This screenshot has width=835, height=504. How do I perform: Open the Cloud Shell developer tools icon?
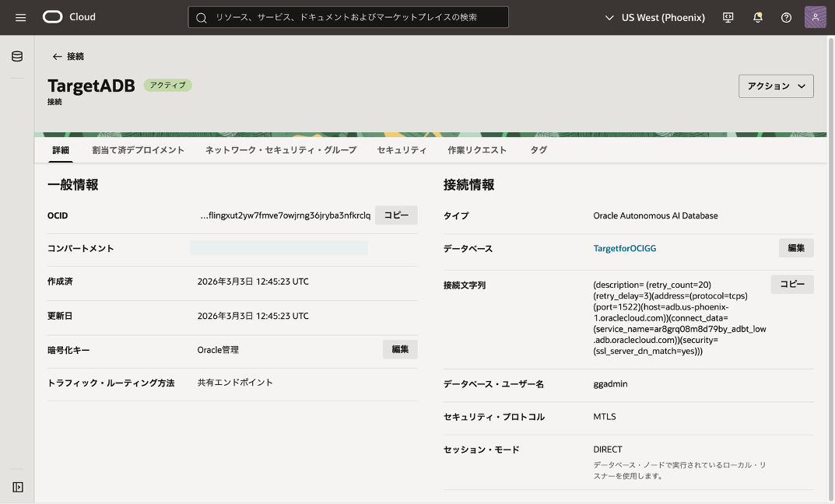click(x=728, y=17)
